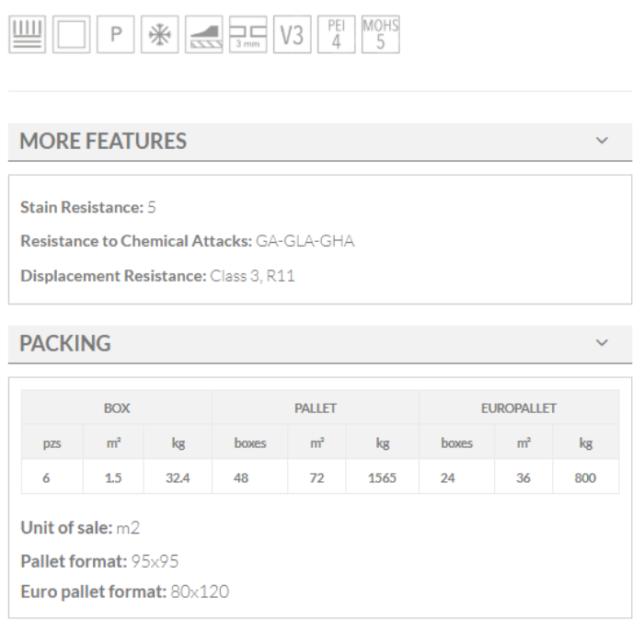Collapse the Packing section using its chevron
The height and width of the screenshot is (644, 644).
[x=602, y=343]
